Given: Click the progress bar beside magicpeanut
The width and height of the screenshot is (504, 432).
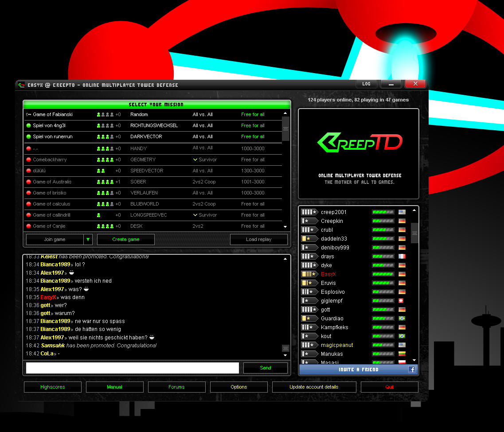Looking at the screenshot, I should tap(383, 345).
